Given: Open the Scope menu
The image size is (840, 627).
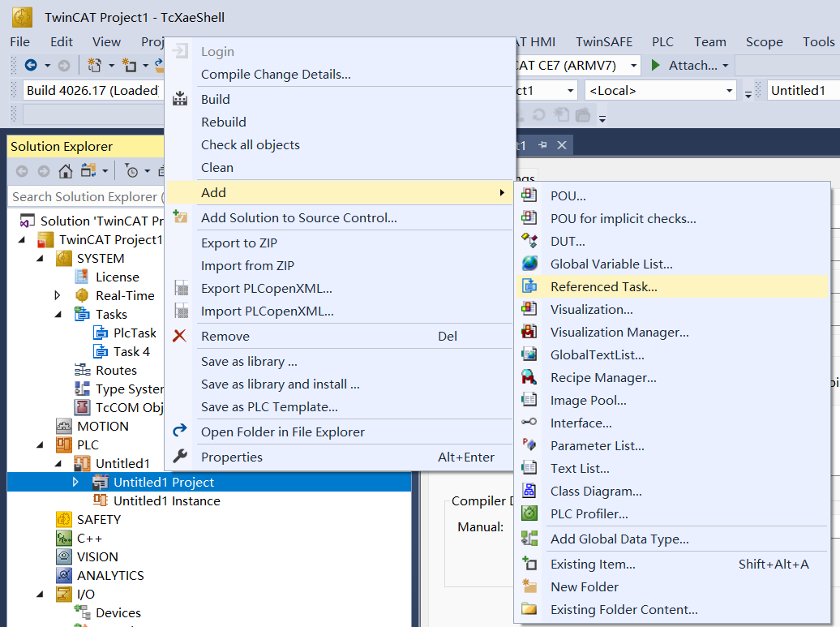Looking at the screenshot, I should [764, 42].
